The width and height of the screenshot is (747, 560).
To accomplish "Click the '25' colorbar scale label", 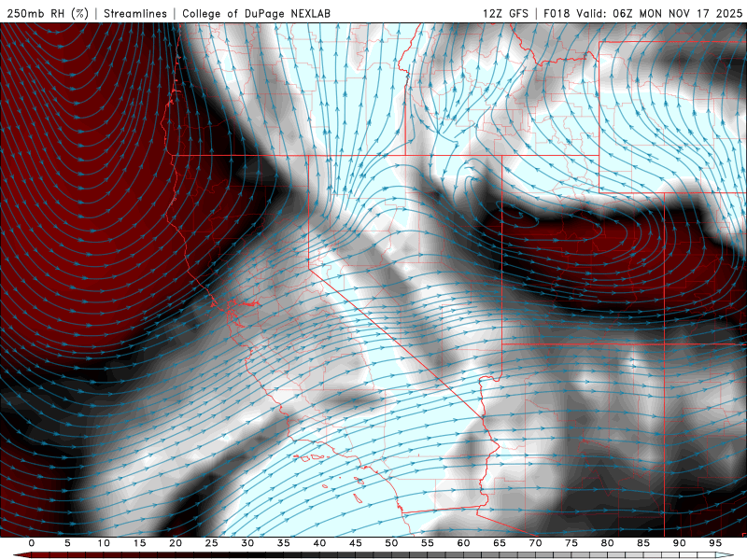I will (212, 543).
